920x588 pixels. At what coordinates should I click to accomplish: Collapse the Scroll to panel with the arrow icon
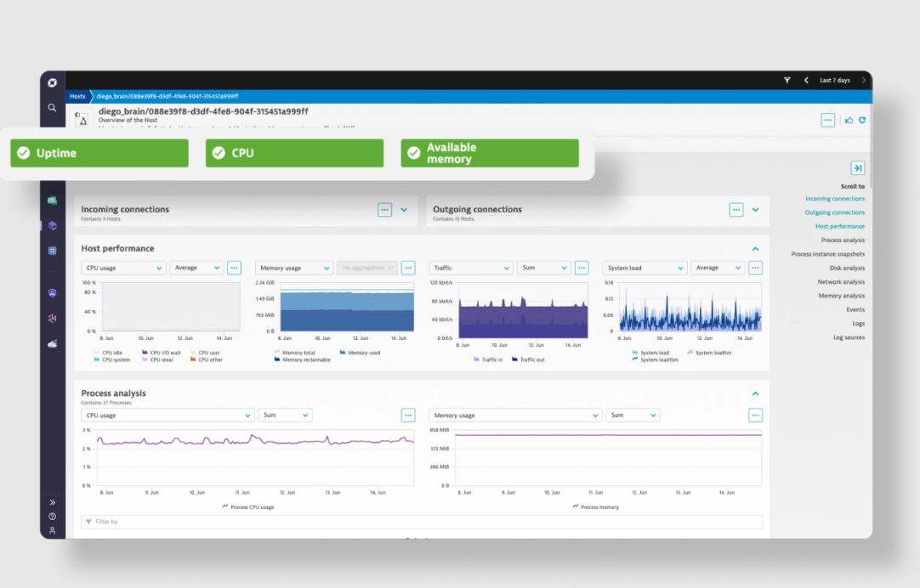click(856, 167)
